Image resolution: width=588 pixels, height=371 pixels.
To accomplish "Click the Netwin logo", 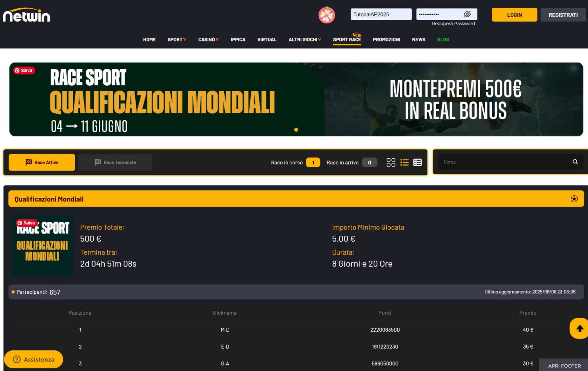I will point(26,15).
